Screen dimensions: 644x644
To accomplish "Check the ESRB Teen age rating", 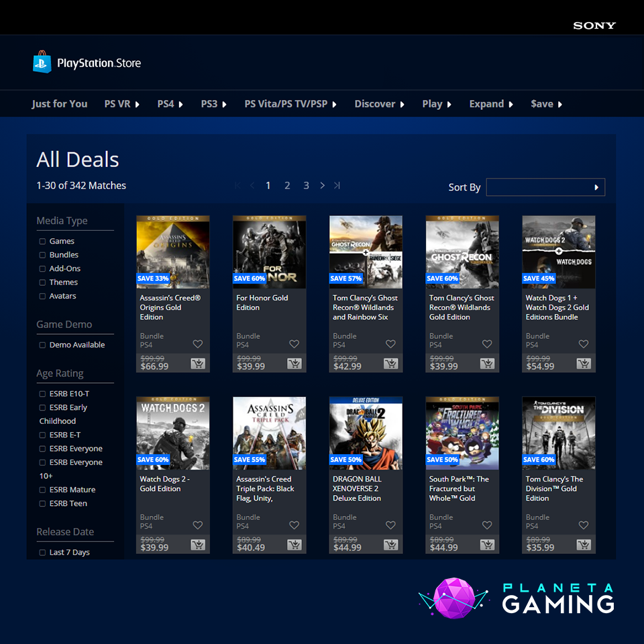I will click(x=42, y=504).
